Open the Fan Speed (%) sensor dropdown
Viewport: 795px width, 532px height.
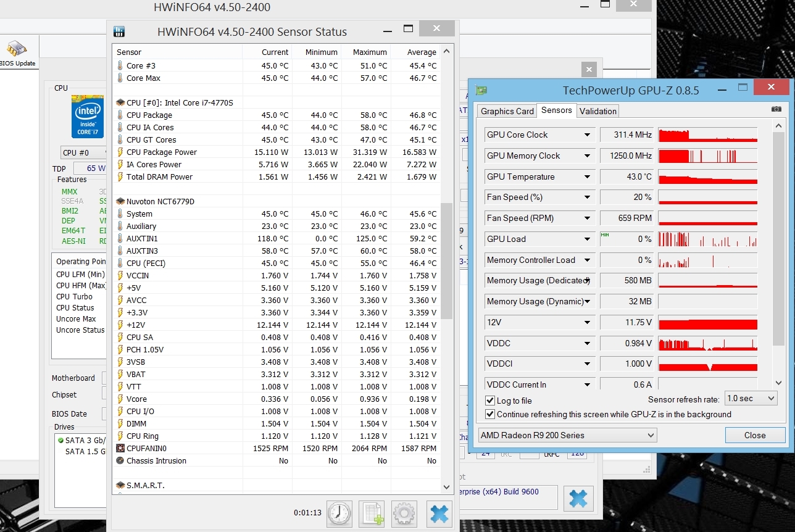coord(588,197)
